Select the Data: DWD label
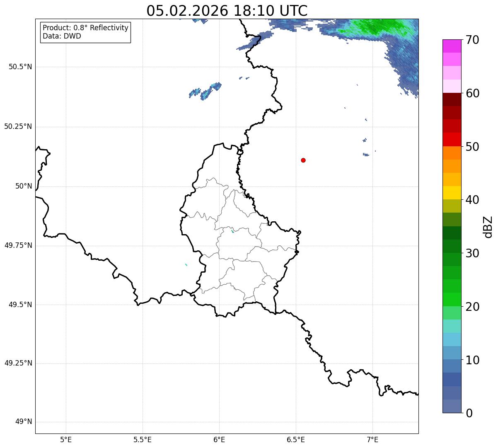498x448 pixels. [62, 36]
